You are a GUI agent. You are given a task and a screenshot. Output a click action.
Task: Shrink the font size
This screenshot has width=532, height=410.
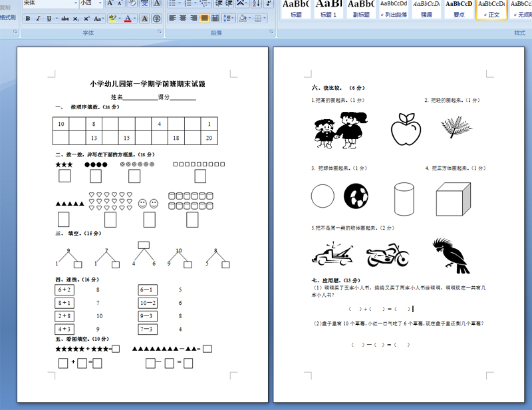pos(120,3)
